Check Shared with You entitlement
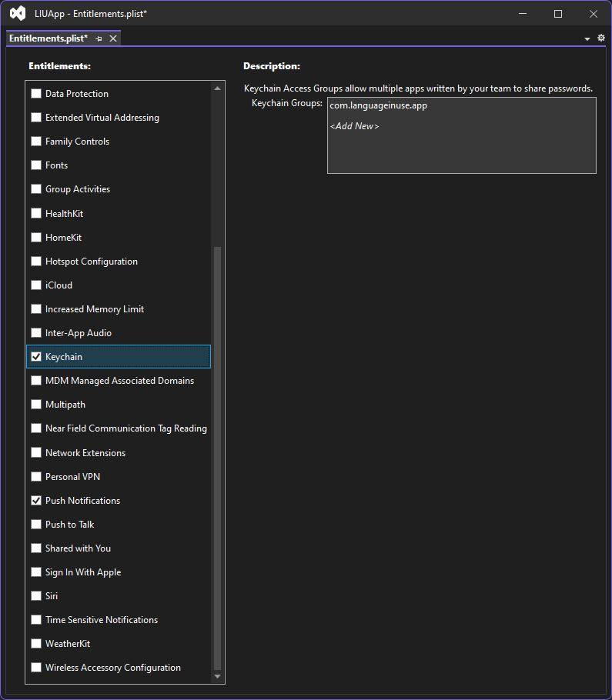 tap(36, 548)
